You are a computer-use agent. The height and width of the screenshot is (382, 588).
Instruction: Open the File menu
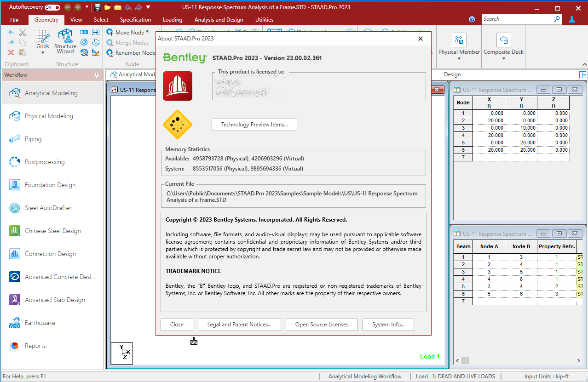pyautogui.click(x=14, y=20)
